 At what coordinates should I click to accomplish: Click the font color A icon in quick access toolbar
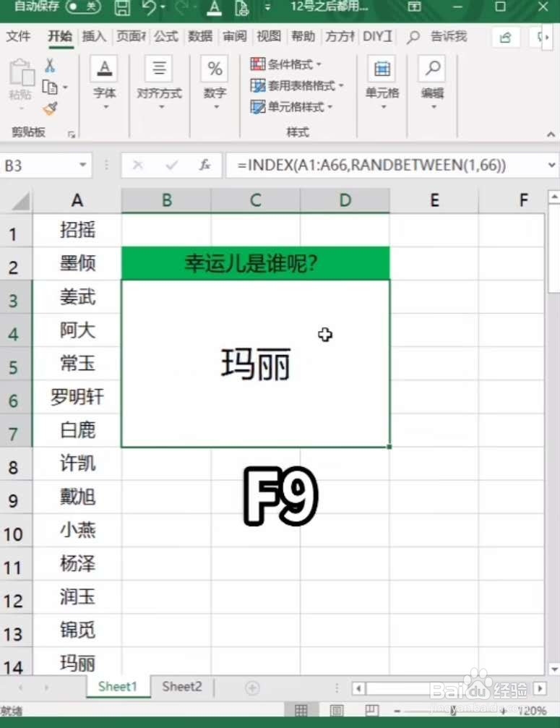pos(214,7)
